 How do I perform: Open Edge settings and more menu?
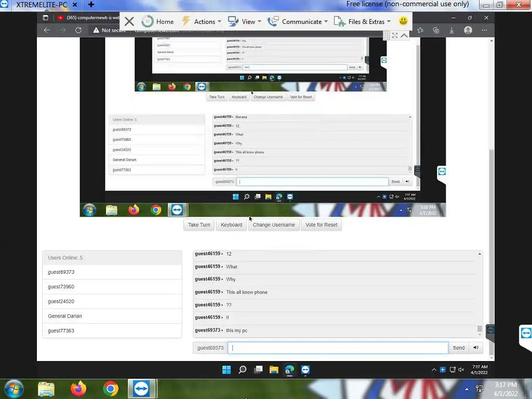point(485,30)
